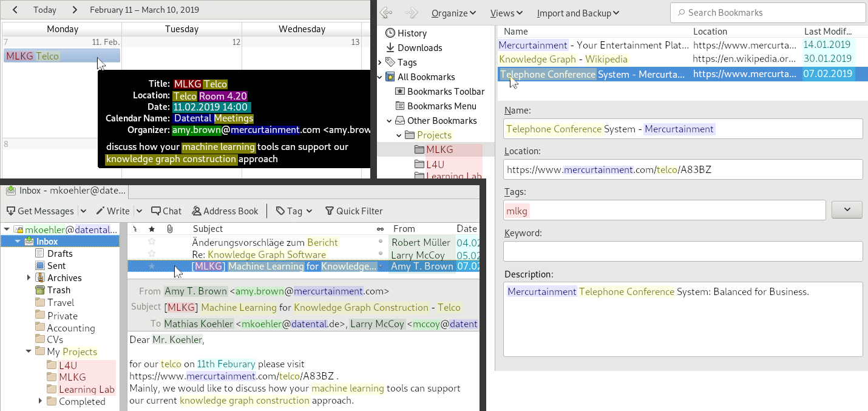Image resolution: width=868 pixels, height=411 pixels.
Task: Click the Get Messages toolbar button
Action: (x=40, y=211)
